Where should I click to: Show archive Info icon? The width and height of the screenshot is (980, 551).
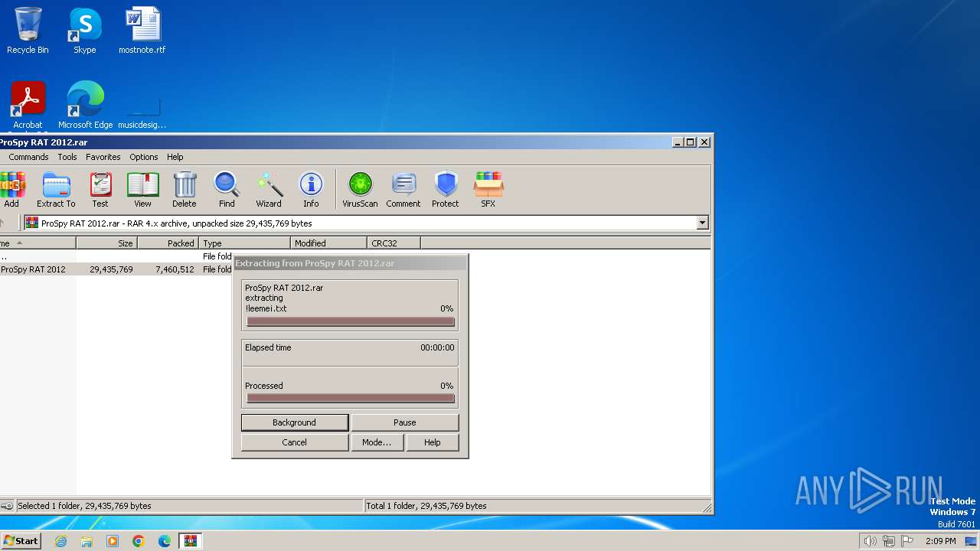click(311, 189)
